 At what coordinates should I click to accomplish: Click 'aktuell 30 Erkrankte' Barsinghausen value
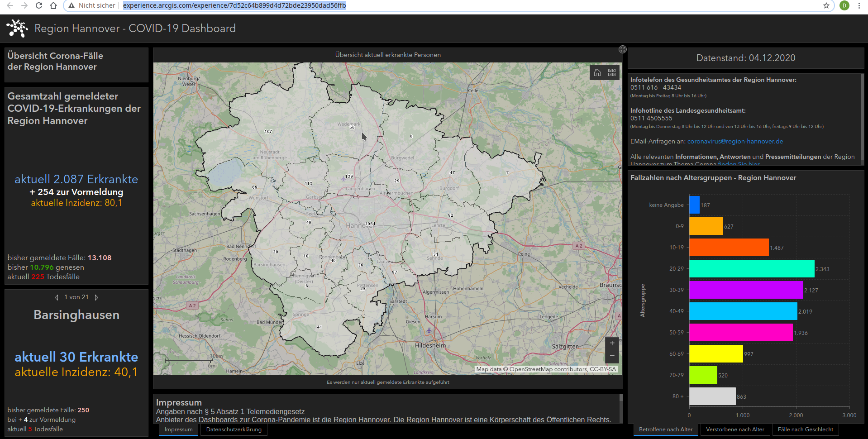click(x=76, y=357)
